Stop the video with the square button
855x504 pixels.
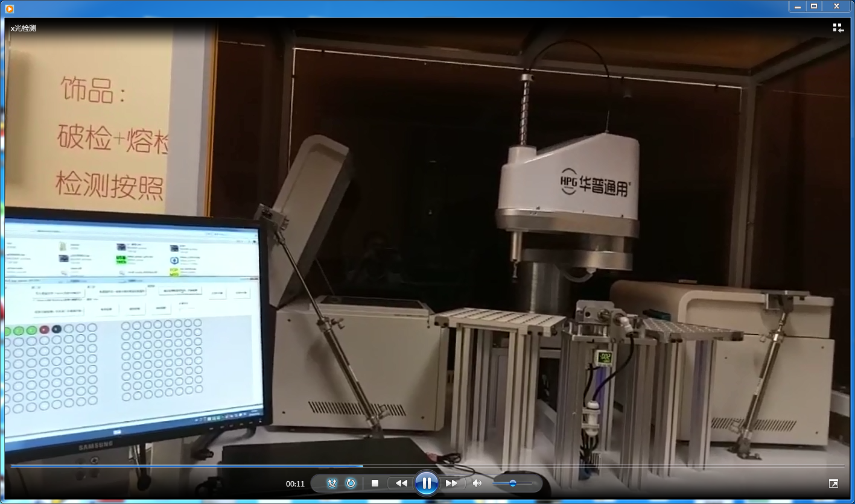[x=375, y=484]
